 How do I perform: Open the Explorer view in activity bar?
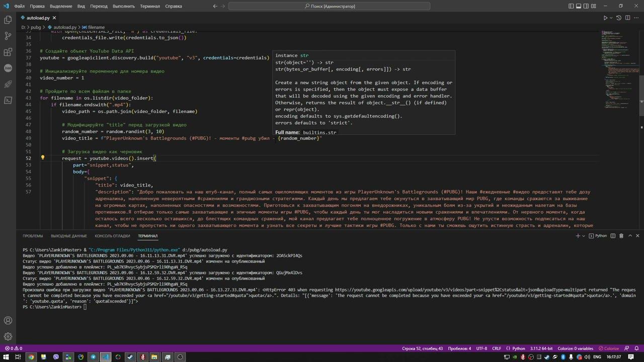[x=8, y=20]
